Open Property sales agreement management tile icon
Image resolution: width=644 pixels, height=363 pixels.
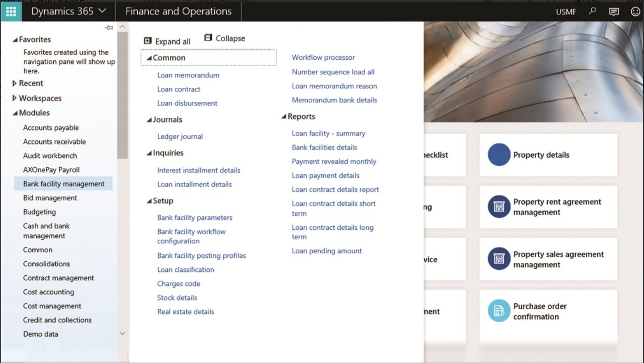point(499,259)
